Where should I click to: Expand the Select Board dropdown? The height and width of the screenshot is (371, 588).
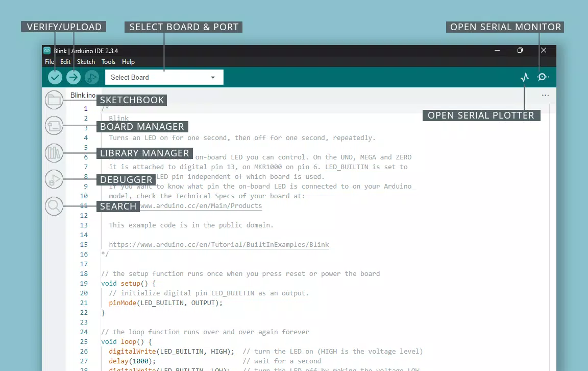tap(164, 77)
